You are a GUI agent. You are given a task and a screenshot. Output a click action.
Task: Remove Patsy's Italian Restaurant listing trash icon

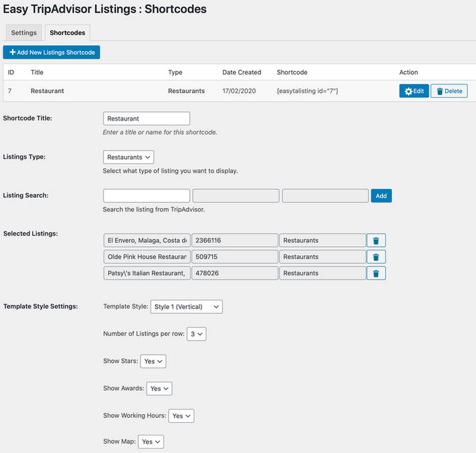[x=376, y=273]
